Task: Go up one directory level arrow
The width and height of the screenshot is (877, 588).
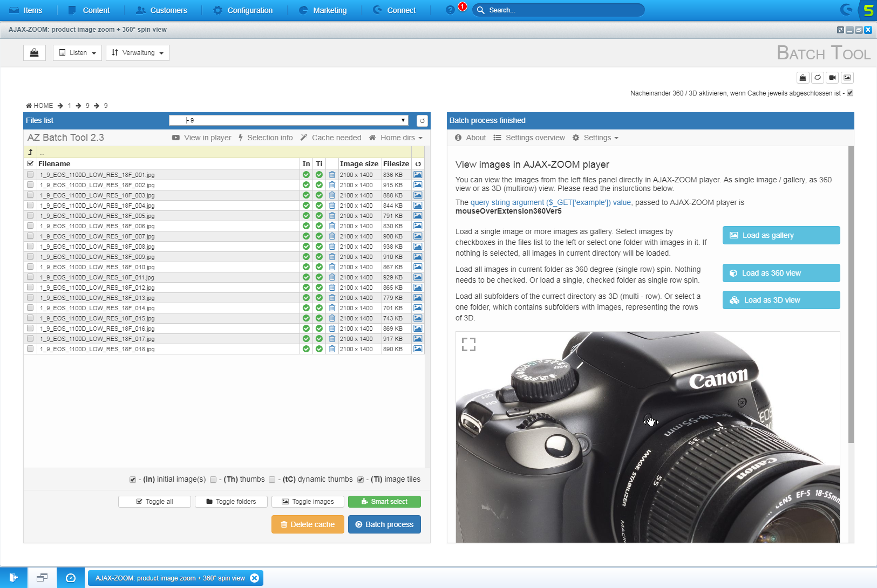Action: (x=30, y=152)
